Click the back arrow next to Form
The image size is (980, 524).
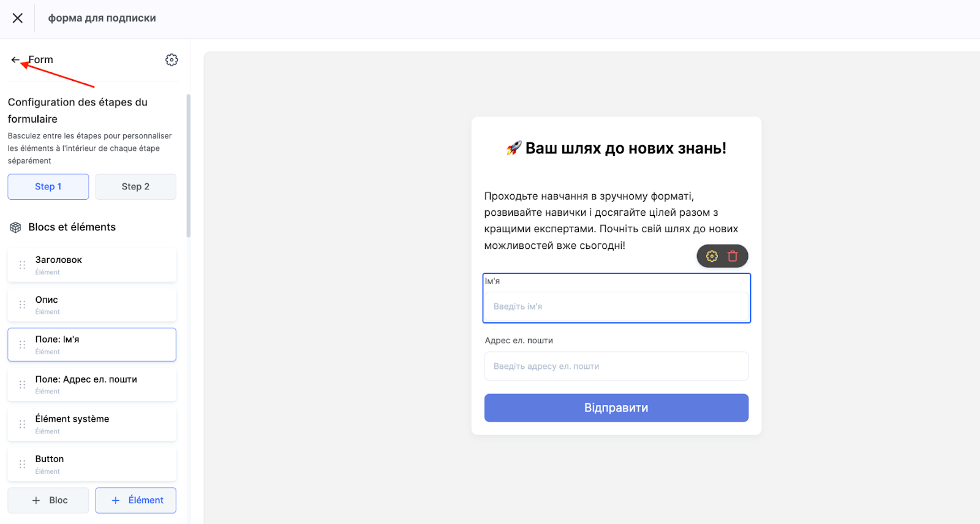(x=15, y=60)
